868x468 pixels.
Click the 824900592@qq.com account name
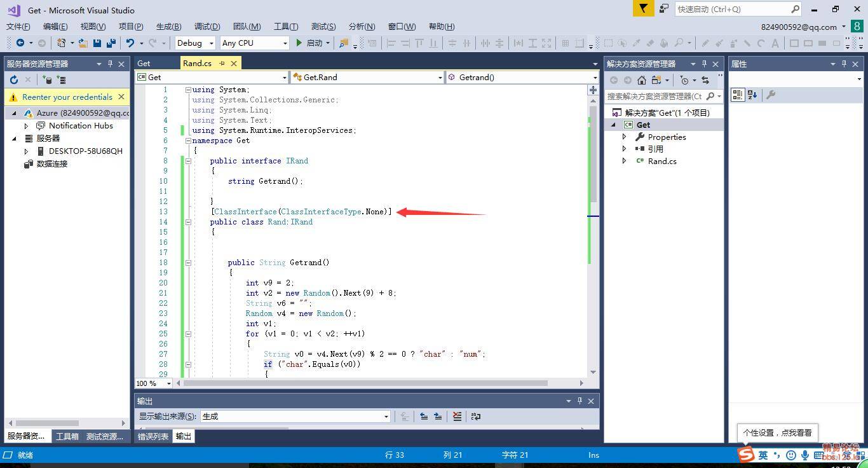click(x=799, y=27)
